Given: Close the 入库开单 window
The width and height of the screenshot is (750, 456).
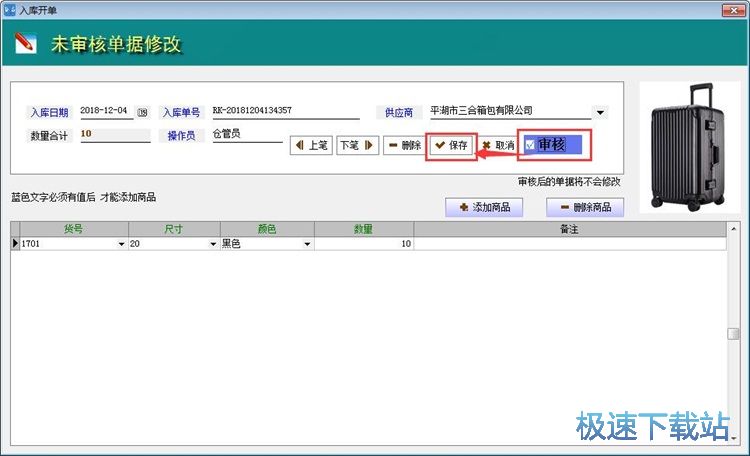Looking at the screenshot, I should pos(733,10).
